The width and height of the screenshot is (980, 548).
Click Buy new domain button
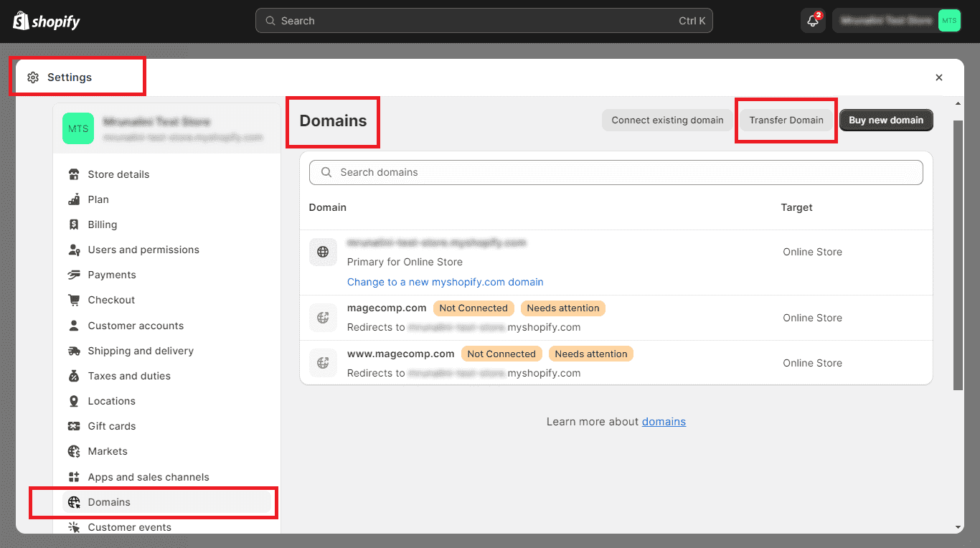click(886, 121)
